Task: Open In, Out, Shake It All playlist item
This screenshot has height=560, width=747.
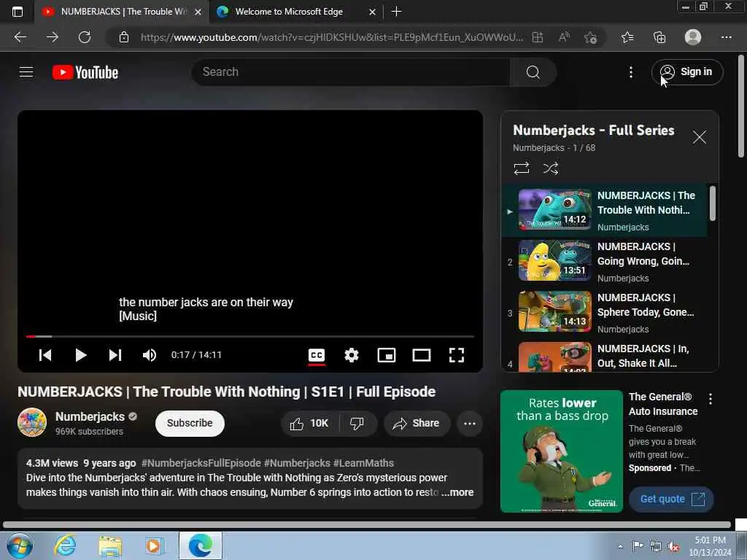Action: point(604,356)
